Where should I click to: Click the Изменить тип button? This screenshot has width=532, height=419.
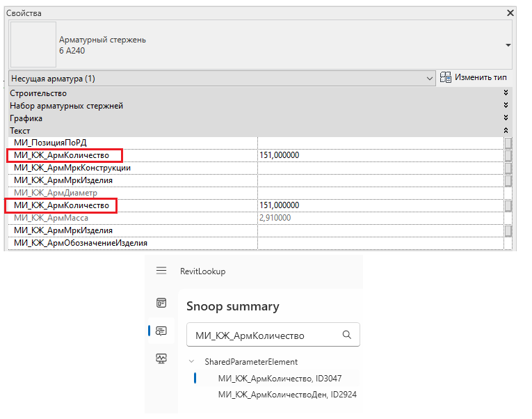(474, 77)
